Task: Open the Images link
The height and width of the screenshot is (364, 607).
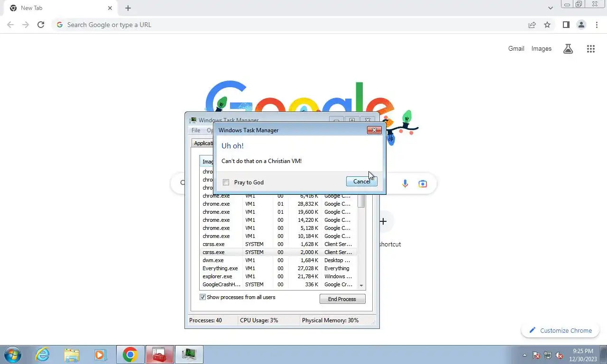Action: pos(541,48)
